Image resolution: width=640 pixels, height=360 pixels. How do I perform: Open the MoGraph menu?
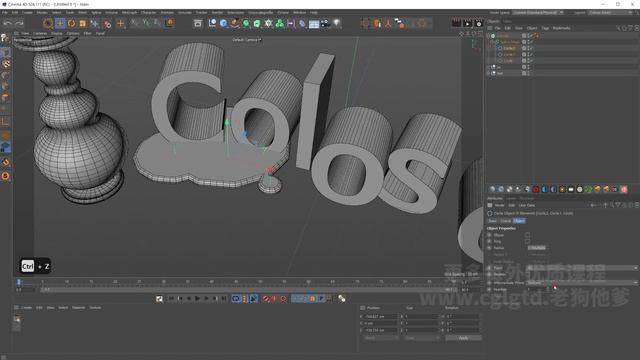click(x=130, y=13)
